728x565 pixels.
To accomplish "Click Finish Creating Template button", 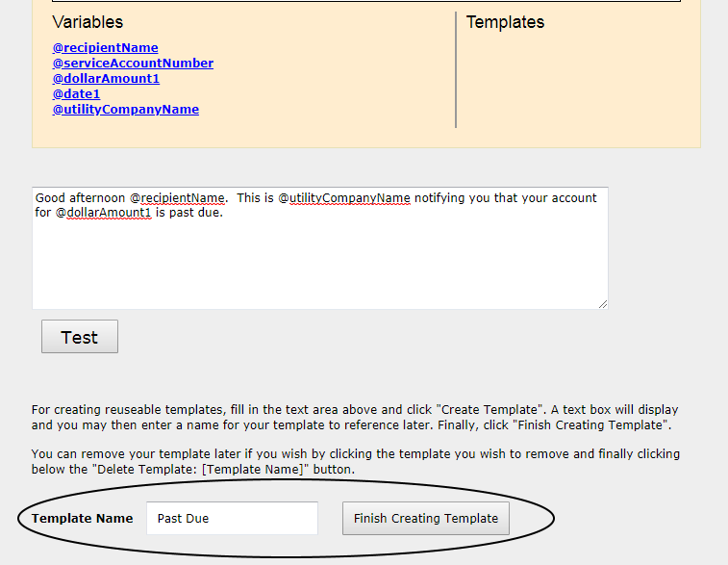I will pos(425,518).
